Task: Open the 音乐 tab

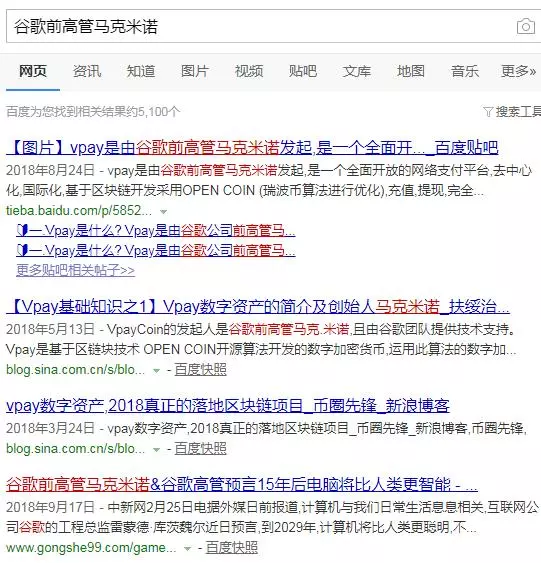Action: 465,71
